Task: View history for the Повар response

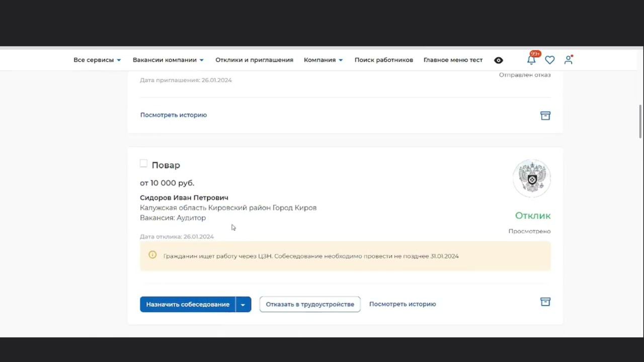Action: 403,304
